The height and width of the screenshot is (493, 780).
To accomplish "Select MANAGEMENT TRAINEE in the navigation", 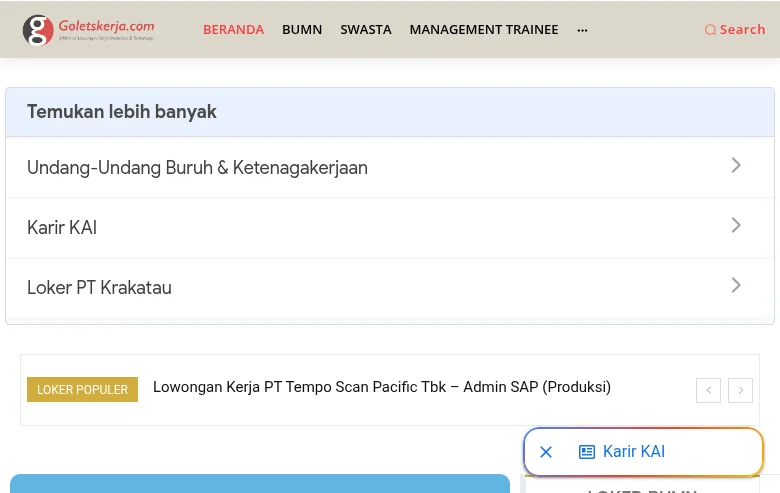I will [x=484, y=30].
